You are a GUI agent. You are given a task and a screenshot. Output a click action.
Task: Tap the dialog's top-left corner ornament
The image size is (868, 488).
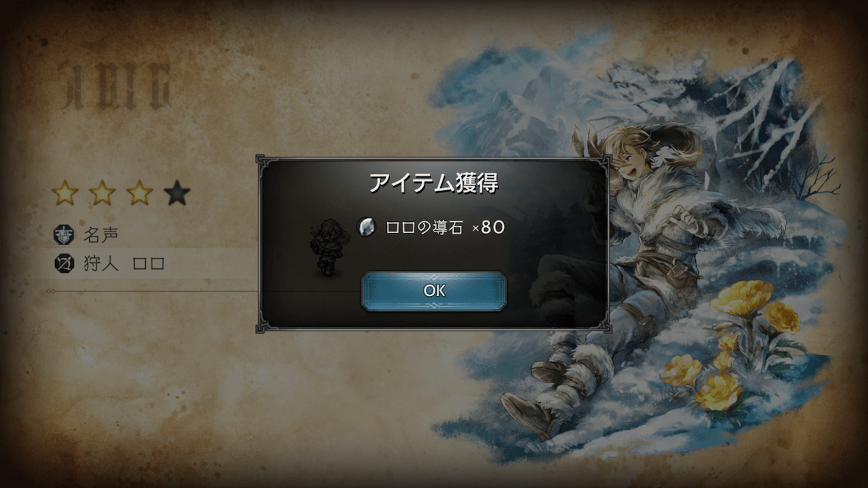click(261, 161)
